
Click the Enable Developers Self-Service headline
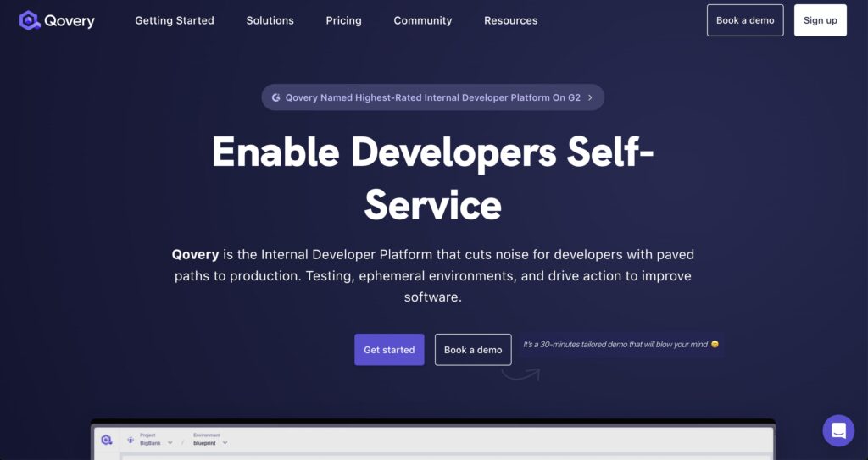[x=433, y=178]
